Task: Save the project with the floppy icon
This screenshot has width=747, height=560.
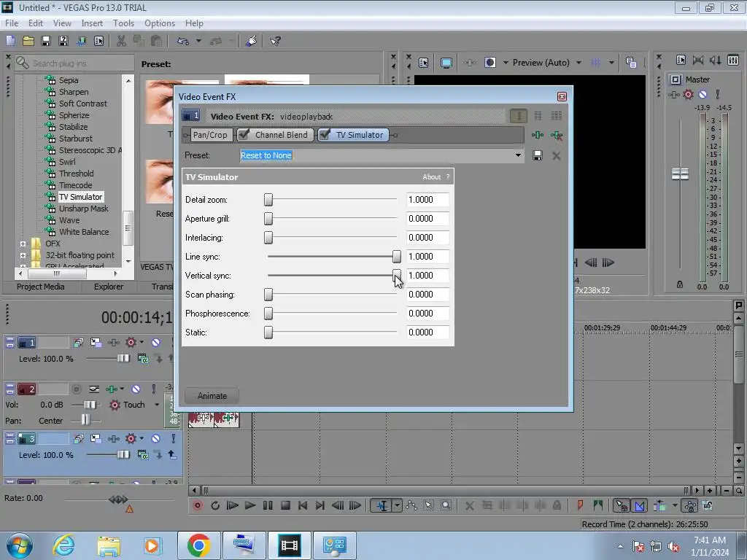Action: (x=46, y=41)
